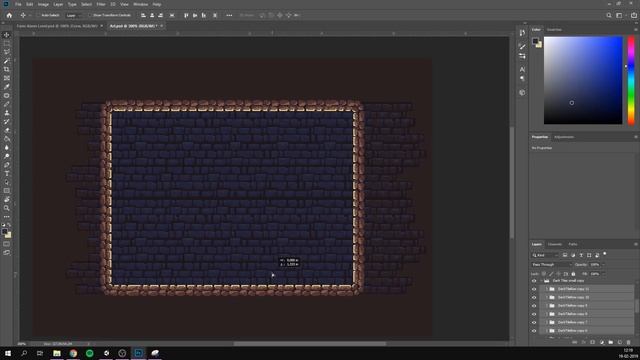The image size is (640, 360).
Task: Select the Horizontal Type tool
Action: pos(7,173)
